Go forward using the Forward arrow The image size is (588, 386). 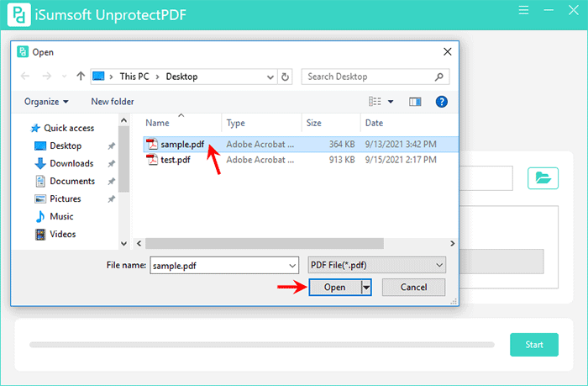click(x=47, y=77)
